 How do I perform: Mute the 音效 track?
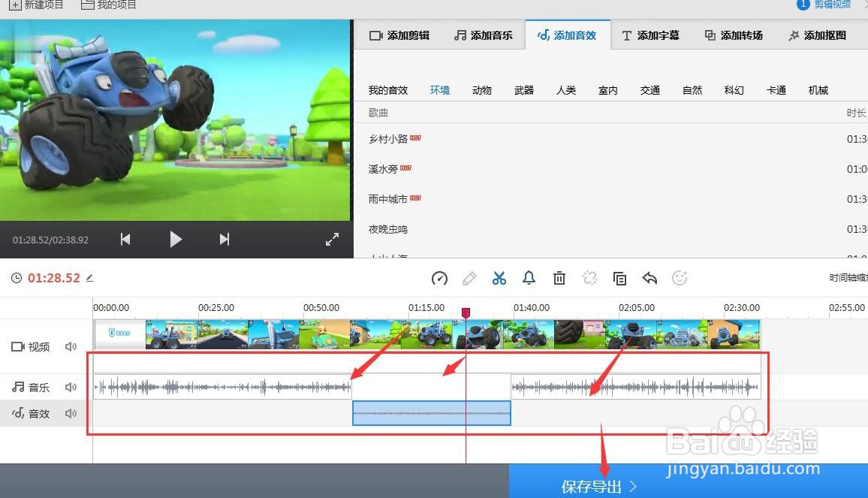click(x=71, y=413)
